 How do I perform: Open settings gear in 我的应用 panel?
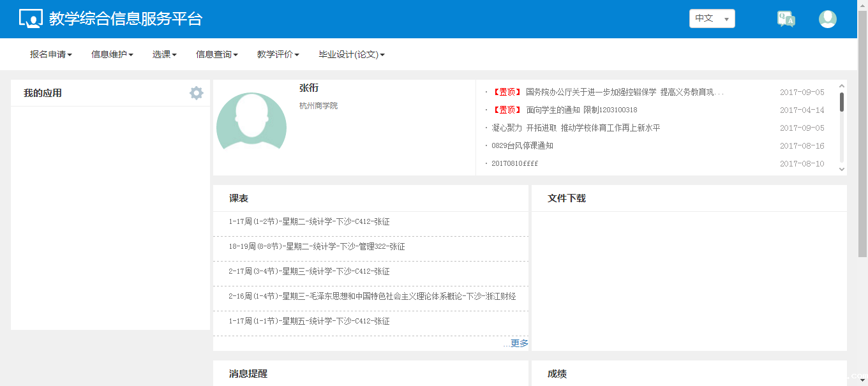coord(197,93)
